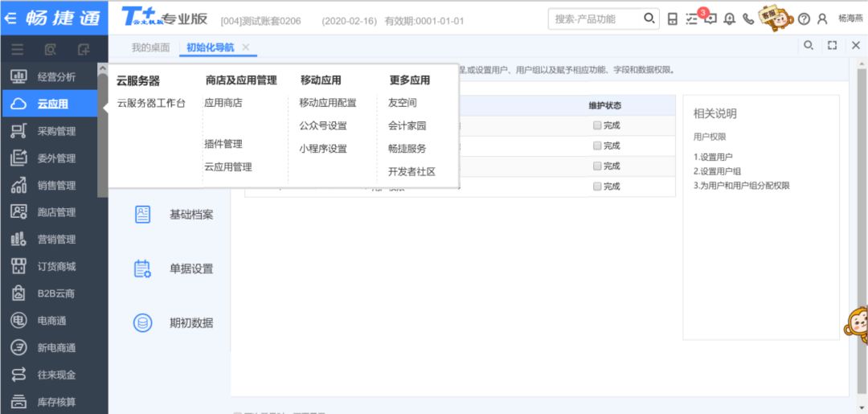
Task: Click the calculator icon in top bar
Action: coord(673,18)
